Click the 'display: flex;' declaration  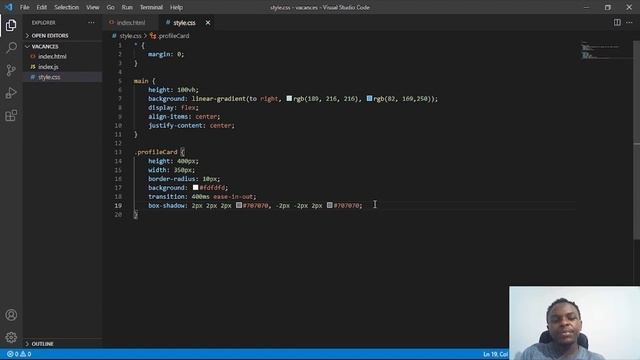point(173,107)
